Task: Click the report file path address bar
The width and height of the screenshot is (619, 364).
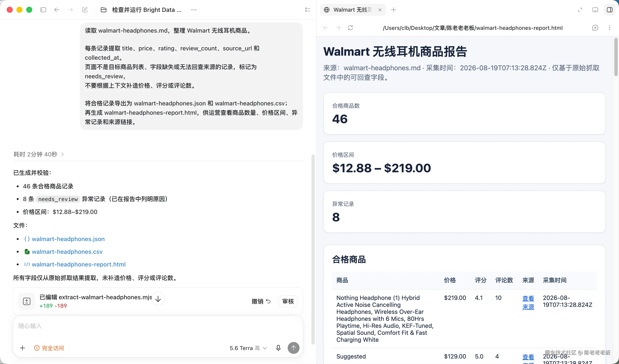Action: 473,28
